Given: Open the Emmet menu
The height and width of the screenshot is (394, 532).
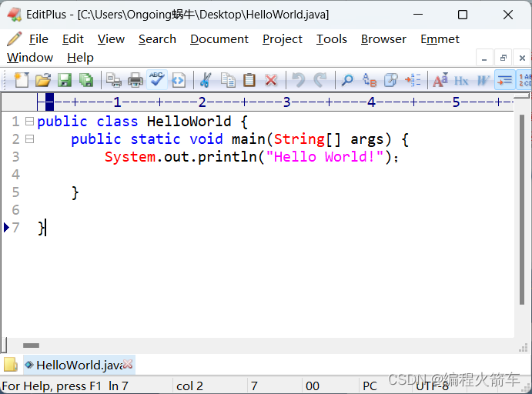Looking at the screenshot, I should 440,39.
